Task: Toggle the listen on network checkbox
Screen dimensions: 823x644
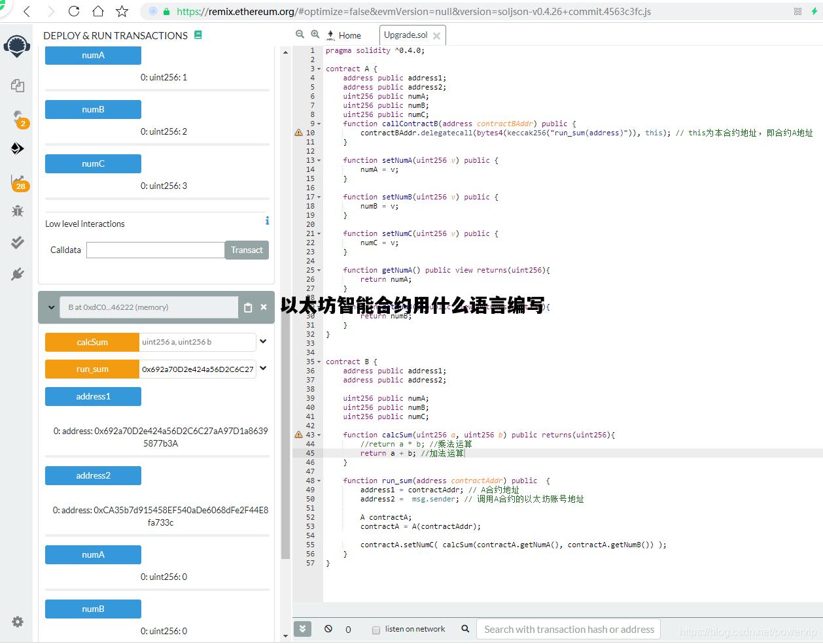Action: click(376, 630)
